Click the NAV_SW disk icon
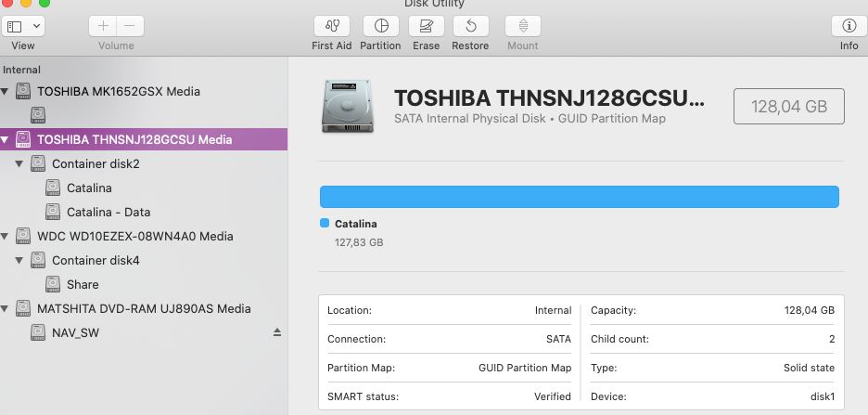The height and width of the screenshot is (415, 868). click(38, 332)
